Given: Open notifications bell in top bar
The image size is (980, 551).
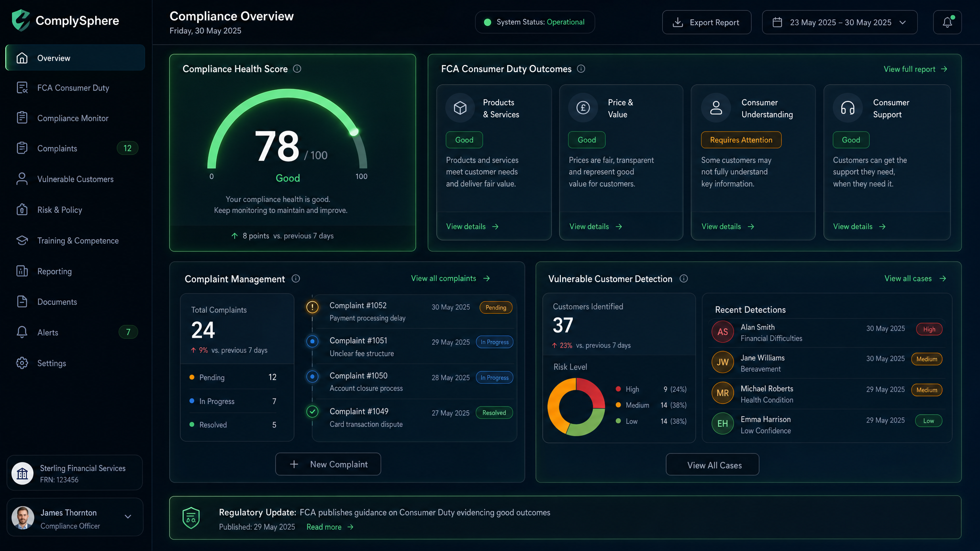Looking at the screenshot, I should pyautogui.click(x=947, y=22).
